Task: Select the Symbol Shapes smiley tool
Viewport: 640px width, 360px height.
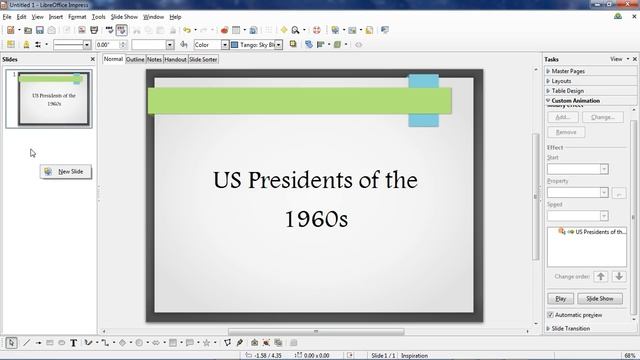Action: pos(139,343)
